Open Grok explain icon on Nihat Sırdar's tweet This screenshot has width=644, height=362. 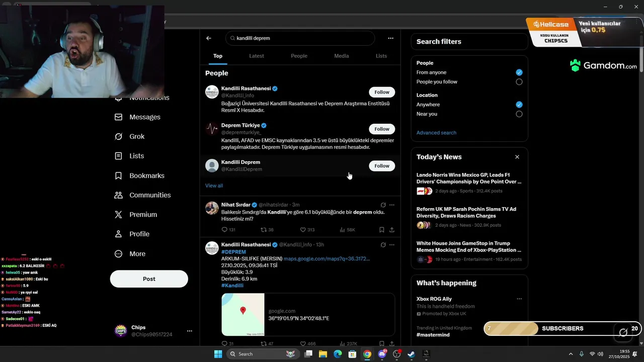383,205
